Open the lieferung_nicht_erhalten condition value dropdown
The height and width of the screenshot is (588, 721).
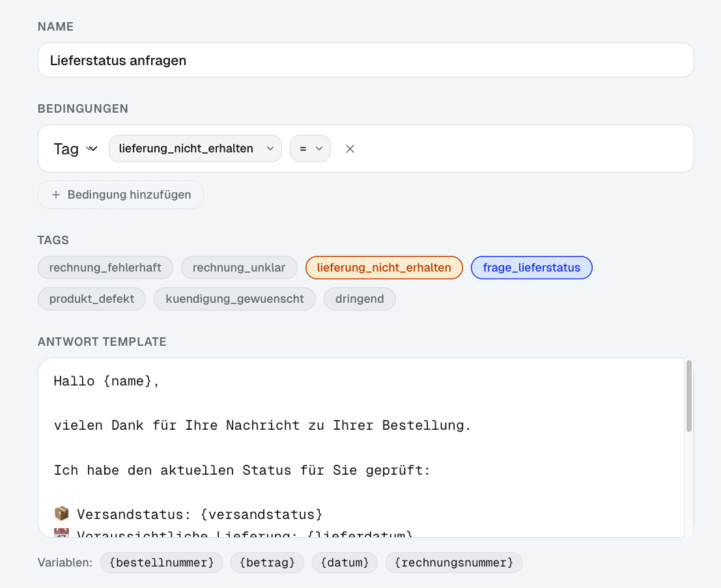tap(195, 148)
